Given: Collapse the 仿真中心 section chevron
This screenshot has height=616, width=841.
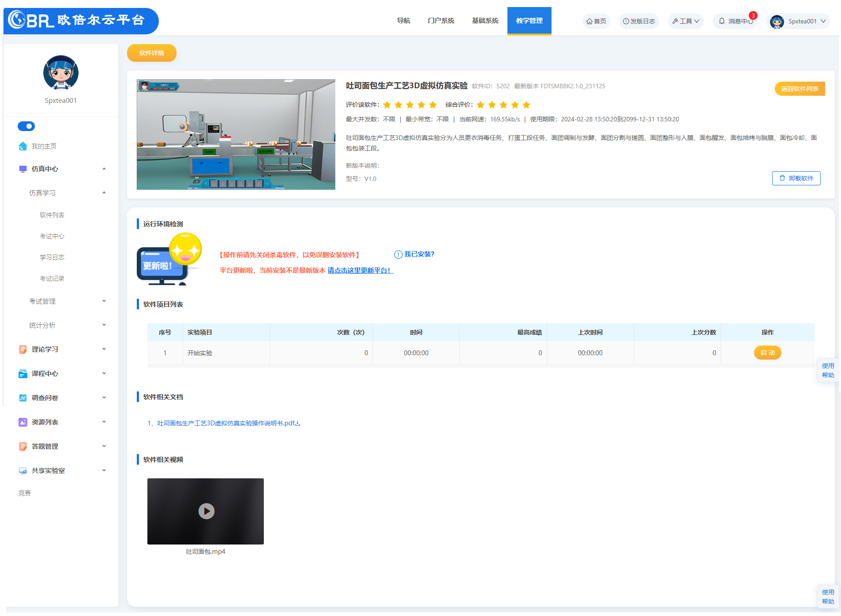Looking at the screenshot, I should [104, 169].
